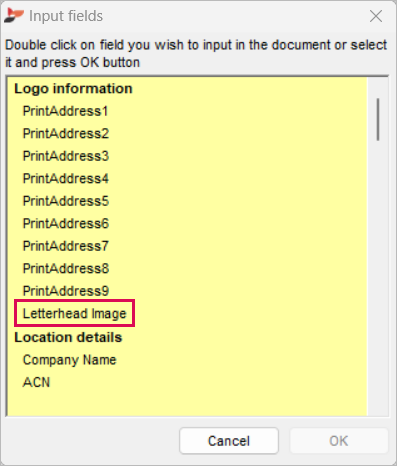Select the Company Name field

click(x=69, y=360)
